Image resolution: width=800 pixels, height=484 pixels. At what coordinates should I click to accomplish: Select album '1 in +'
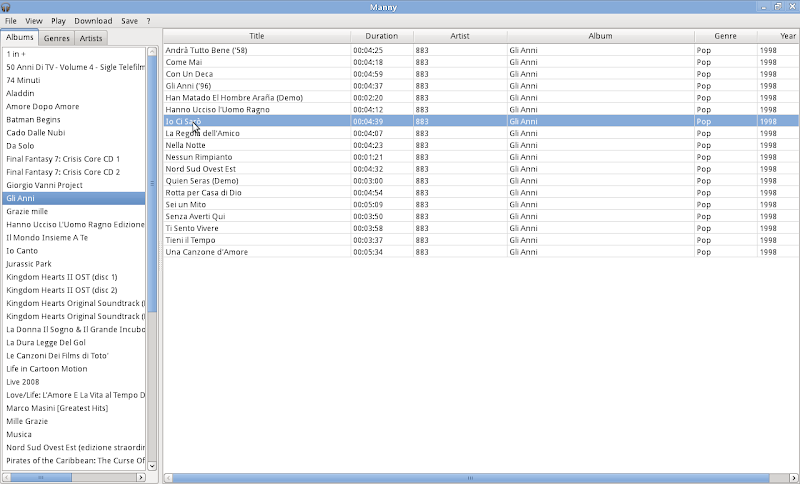pyautogui.click(x=74, y=54)
